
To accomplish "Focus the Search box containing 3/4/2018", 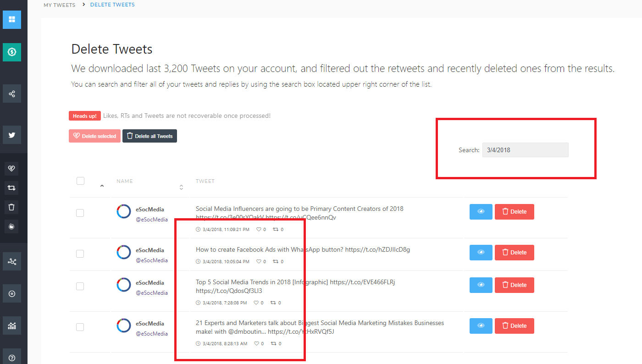I will (525, 150).
